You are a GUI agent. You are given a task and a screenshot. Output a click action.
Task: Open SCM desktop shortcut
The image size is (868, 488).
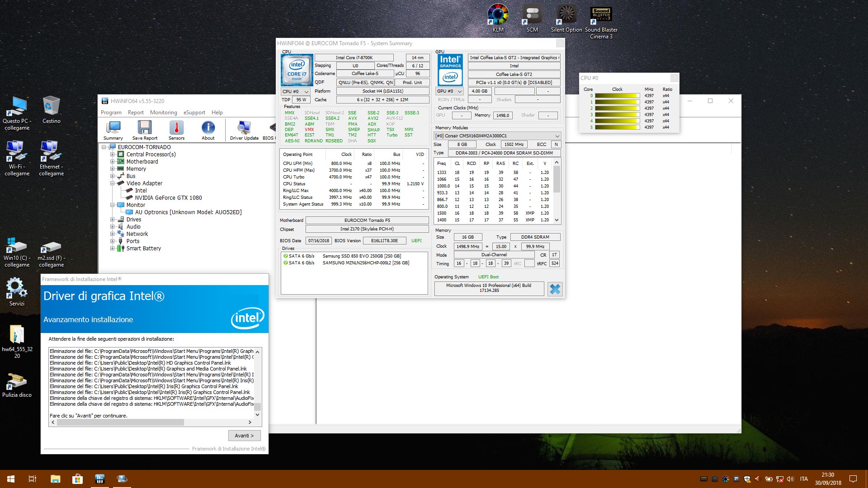pyautogui.click(x=532, y=18)
